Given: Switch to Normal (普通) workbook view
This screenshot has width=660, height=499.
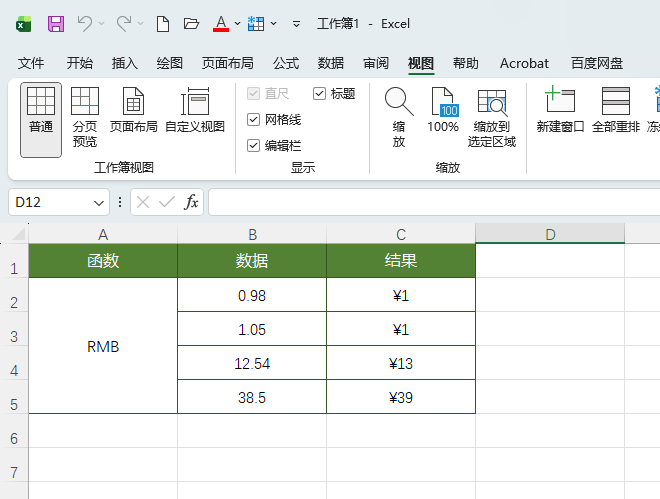Looking at the screenshot, I should point(41,120).
